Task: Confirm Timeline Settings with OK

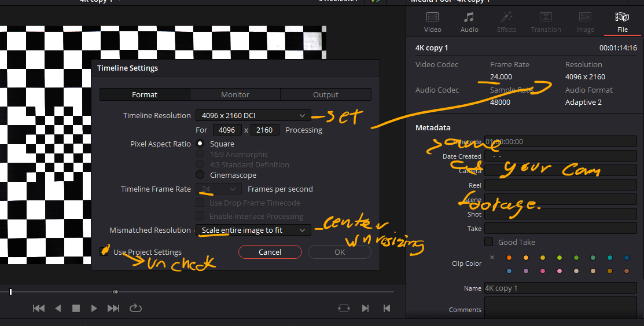Action: click(x=339, y=252)
